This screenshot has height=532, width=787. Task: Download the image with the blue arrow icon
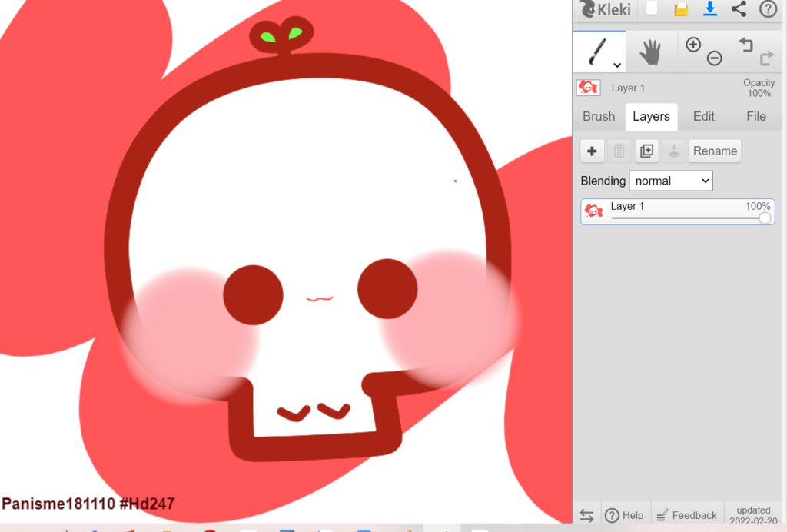(x=709, y=8)
